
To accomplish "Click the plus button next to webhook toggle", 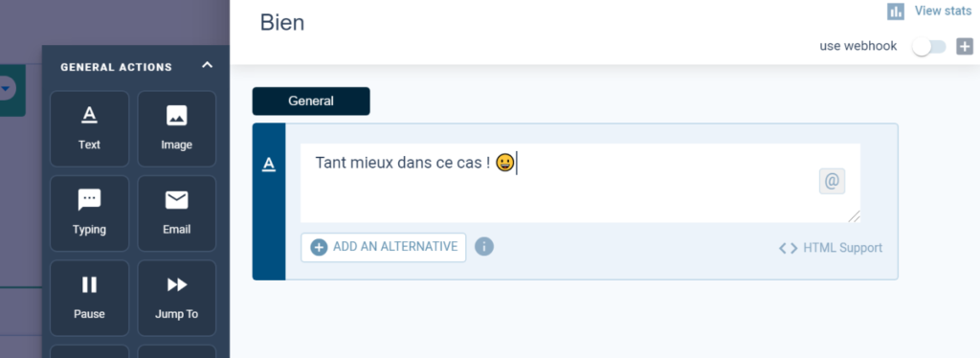I will point(965,46).
